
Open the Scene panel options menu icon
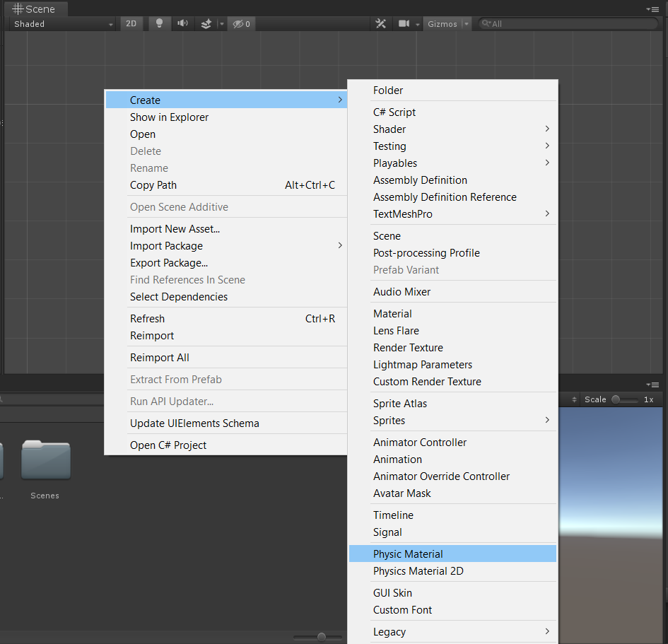coord(653,9)
